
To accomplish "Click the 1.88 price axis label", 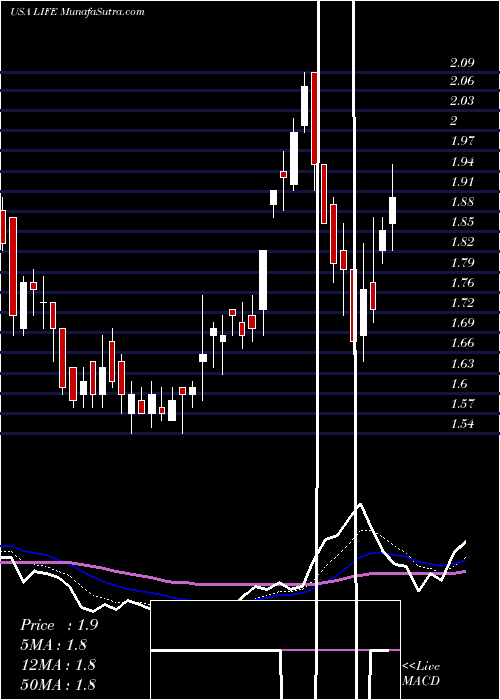I will 462,202.
